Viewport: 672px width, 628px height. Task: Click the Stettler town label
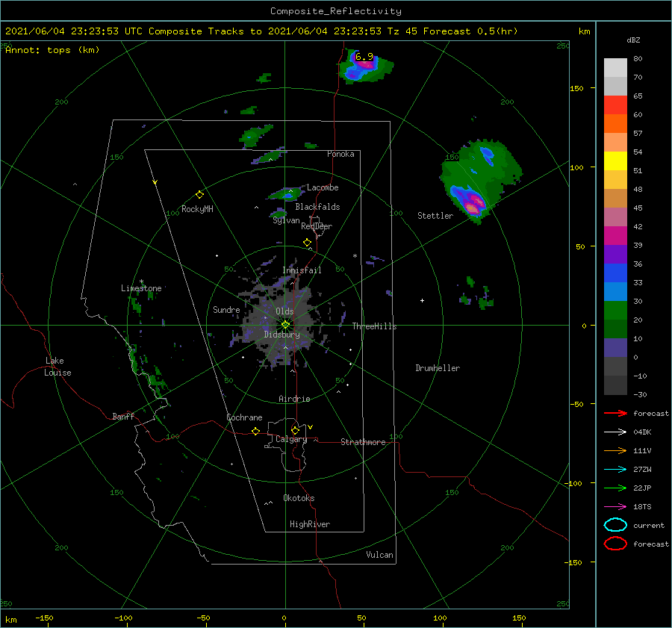(x=435, y=216)
